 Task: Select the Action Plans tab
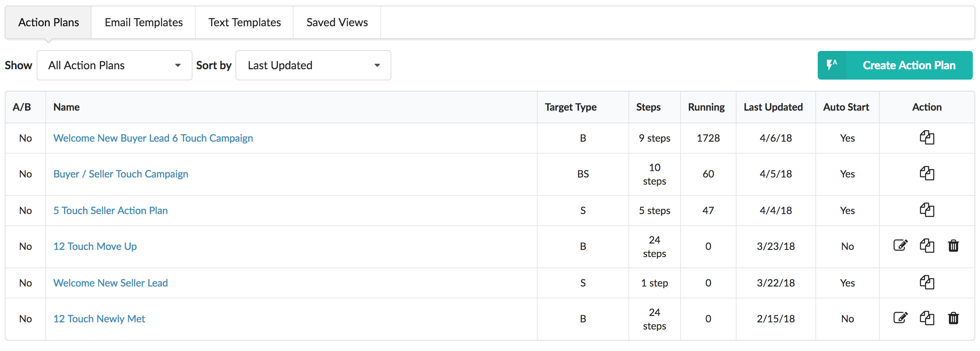(49, 23)
